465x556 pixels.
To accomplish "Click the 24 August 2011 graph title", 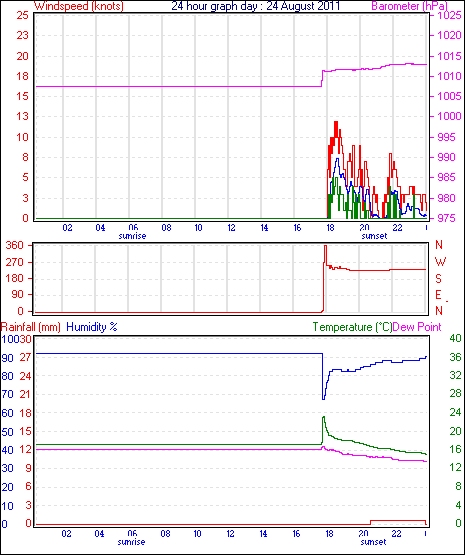I will tap(255, 6).
